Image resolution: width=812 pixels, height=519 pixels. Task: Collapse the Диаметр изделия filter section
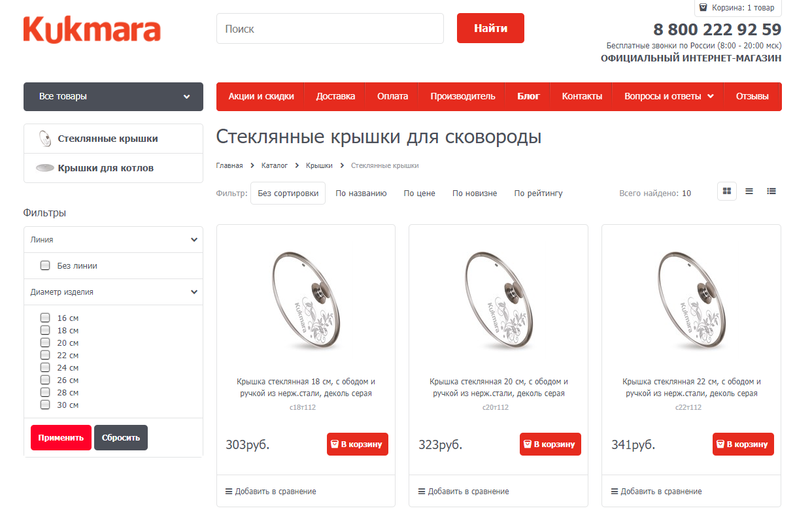113,292
